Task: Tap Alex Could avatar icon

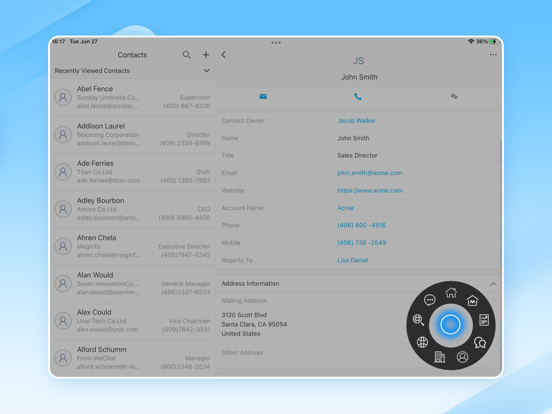Action: tap(63, 321)
